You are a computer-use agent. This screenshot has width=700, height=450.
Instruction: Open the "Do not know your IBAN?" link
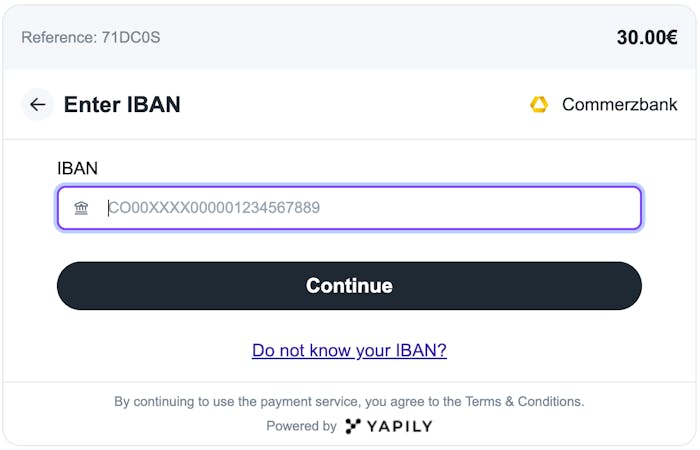tap(349, 350)
